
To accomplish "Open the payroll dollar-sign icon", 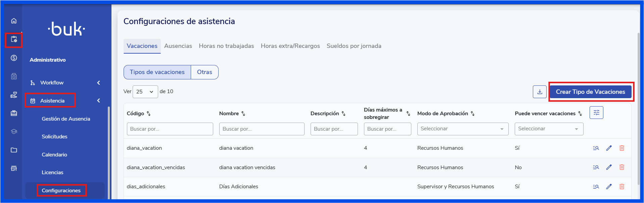I will point(14,58).
